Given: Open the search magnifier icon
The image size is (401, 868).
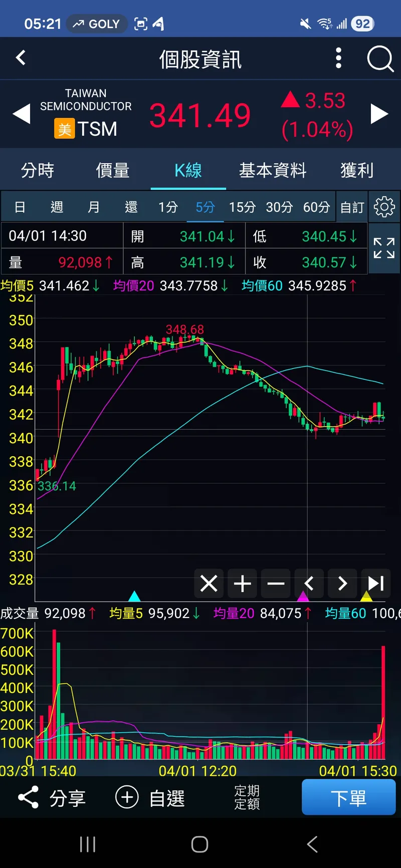Looking at the screenshot, I should coord(380,59).
